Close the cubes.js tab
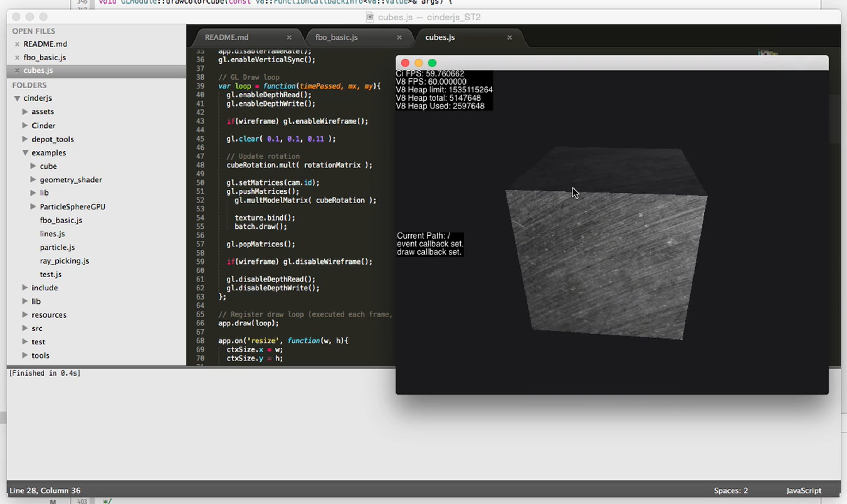Image resolution: width=847 pixels, height=504 pixels. pos(509,37)
